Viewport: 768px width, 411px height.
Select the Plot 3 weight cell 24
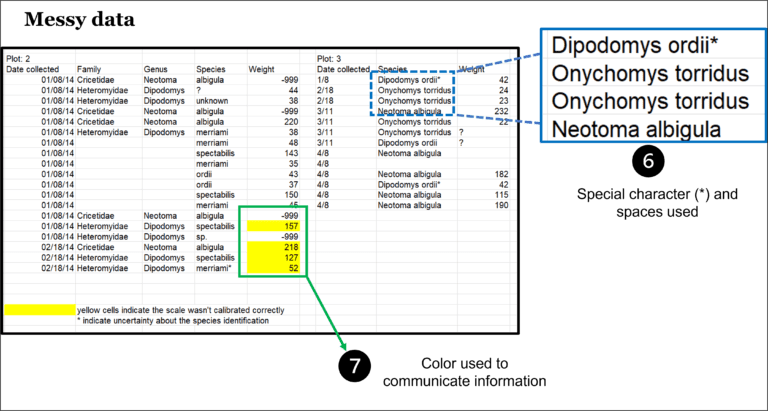(504, 90)
